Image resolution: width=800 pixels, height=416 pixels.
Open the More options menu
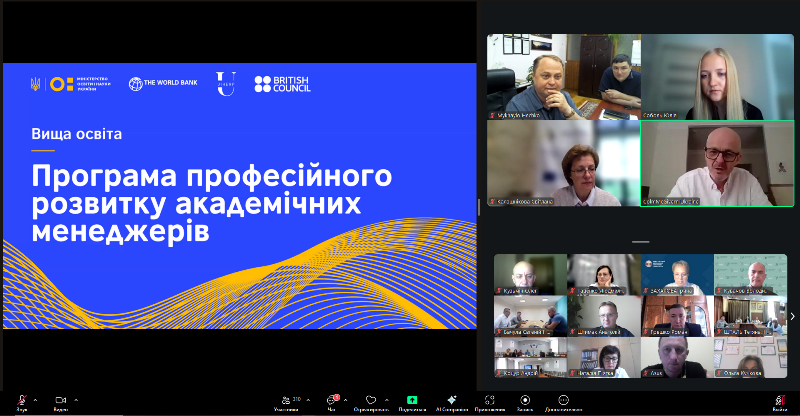tap(563, 401)
